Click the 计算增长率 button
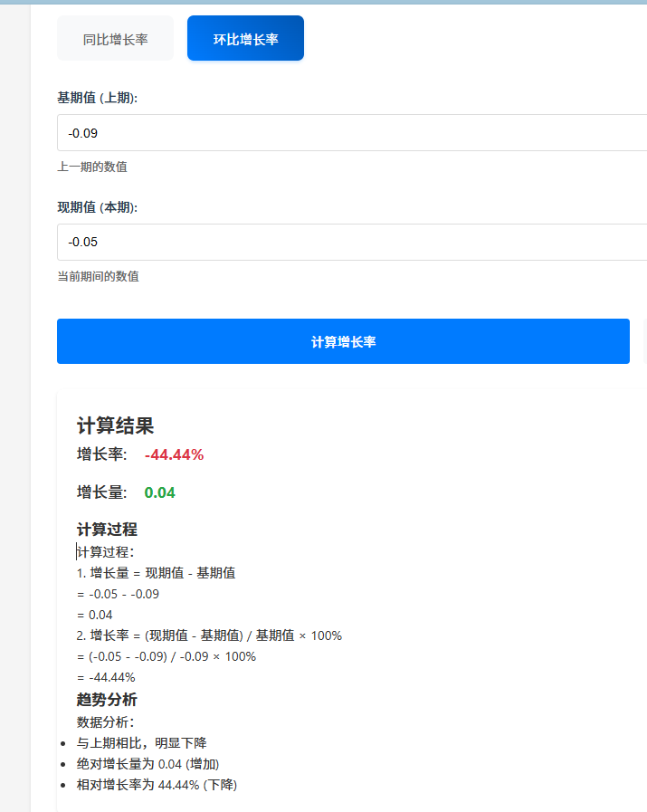Screen dimensions: 647x812 (343, 341)
